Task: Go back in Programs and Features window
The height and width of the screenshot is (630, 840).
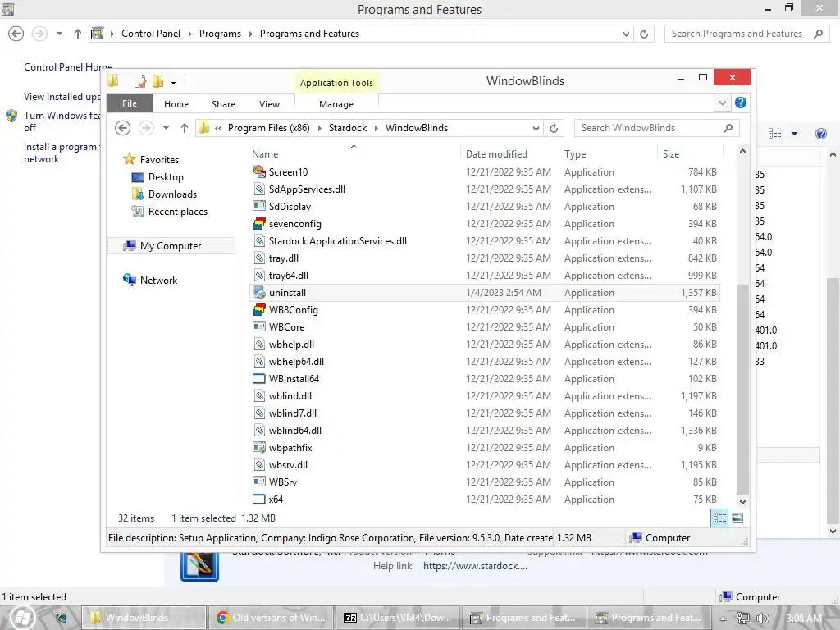Action: click(x=16, y=34)
